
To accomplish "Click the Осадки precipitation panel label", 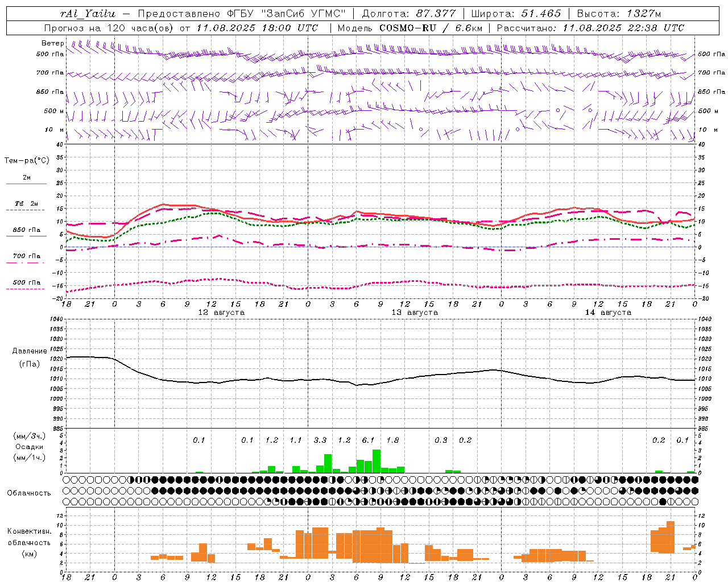I will tap(29, 447).
